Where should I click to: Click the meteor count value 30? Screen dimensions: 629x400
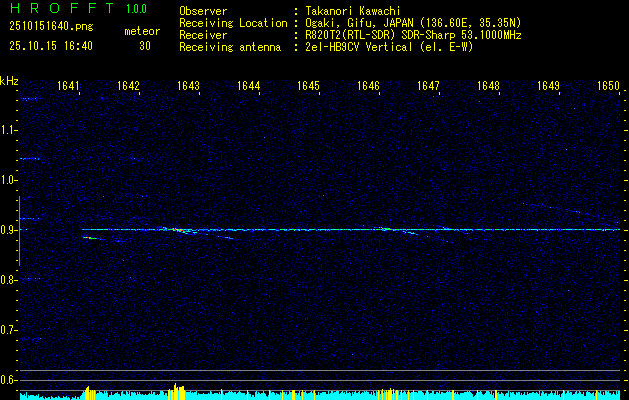(x=145, y=46)
